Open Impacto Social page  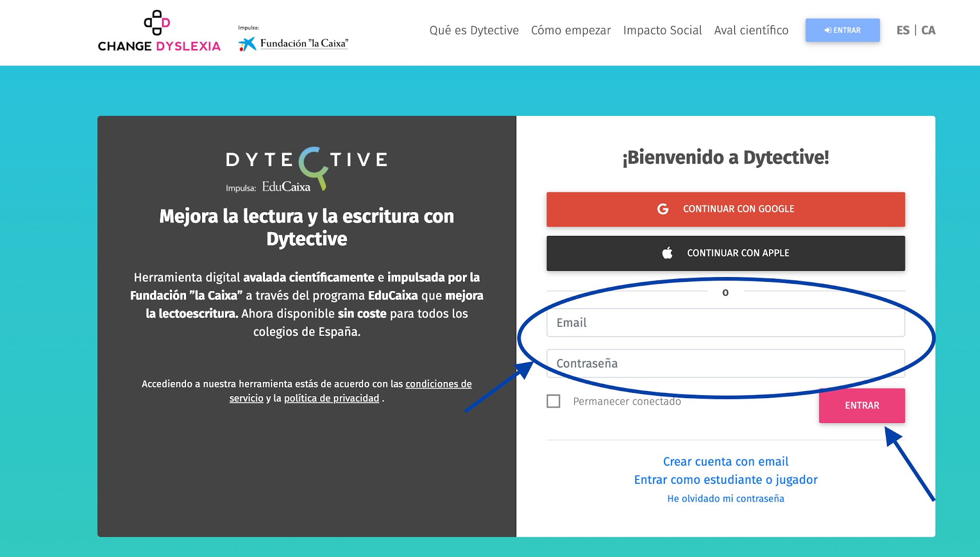662,30
